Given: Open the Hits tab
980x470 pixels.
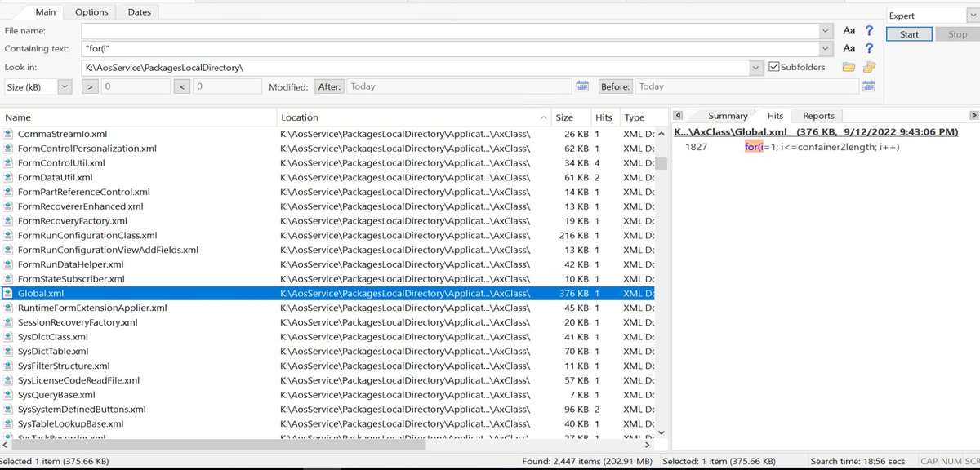Looking at the screenshot, I should coord(775,116).
